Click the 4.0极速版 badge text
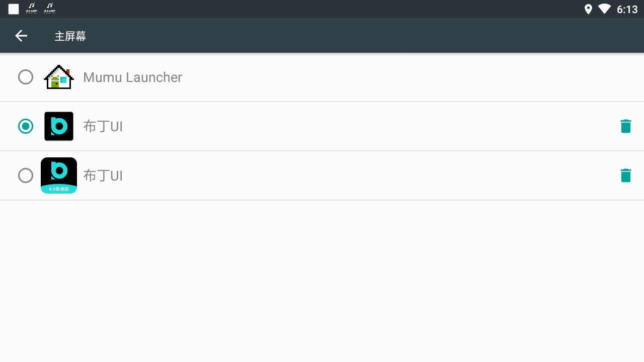 (x=59, y=189)
